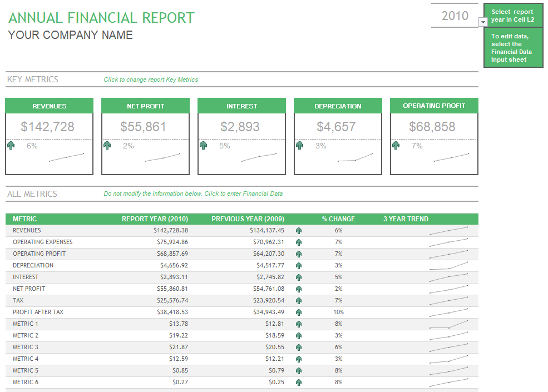Click the up arrow on Depreciation card
This screenshot has width=548, height=392.
point(299,145)
